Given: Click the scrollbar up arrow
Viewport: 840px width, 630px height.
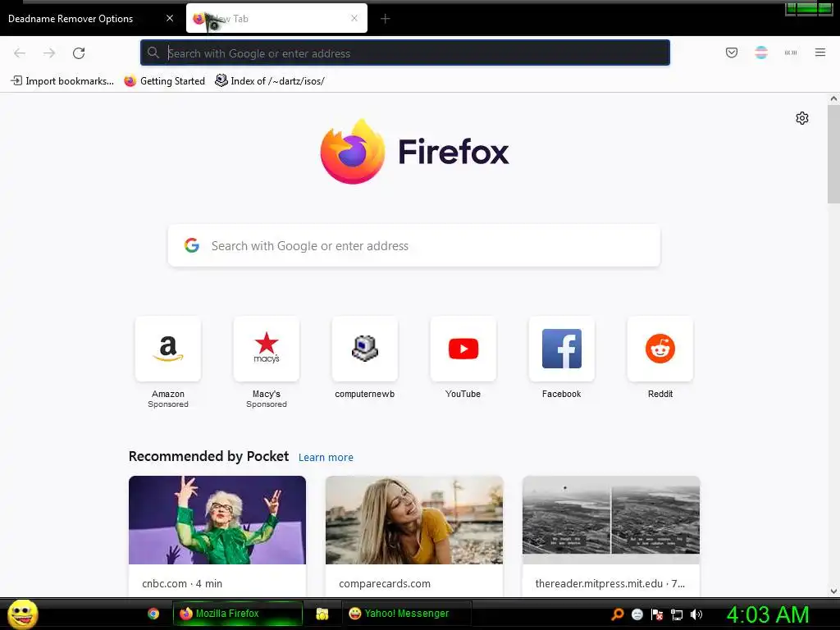Looking at the screenshot, I should [x=833, y=98].
